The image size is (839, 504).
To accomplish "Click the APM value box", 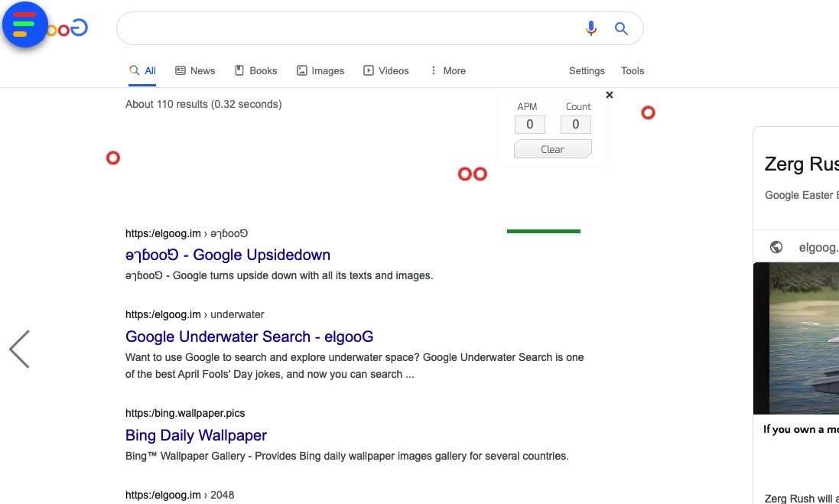I will point(530,124).
